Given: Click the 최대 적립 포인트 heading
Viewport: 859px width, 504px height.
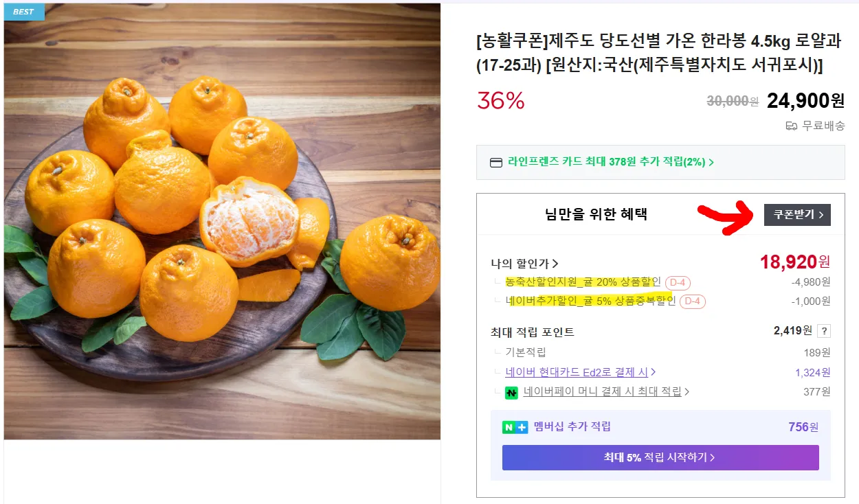Looking at the screenshot, I should point(533,332).
